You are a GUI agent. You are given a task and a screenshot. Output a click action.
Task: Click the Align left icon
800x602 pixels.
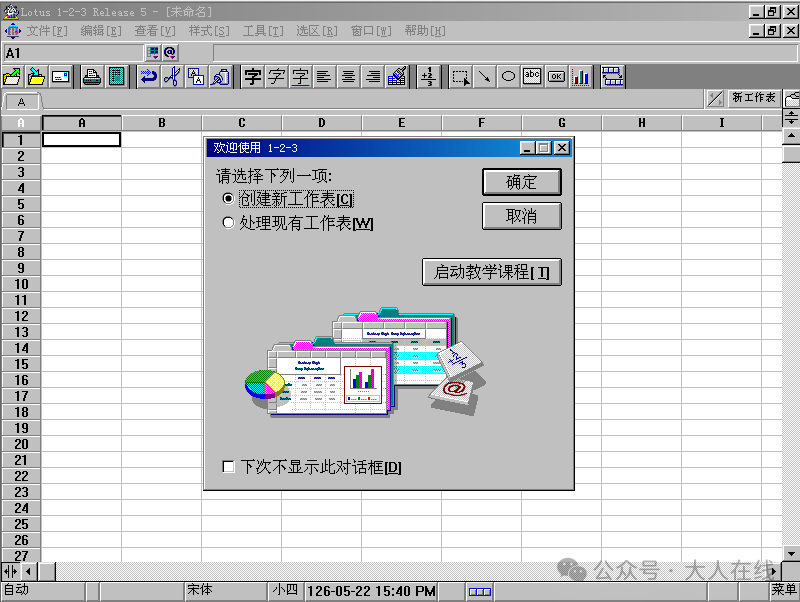pos(324,77)
